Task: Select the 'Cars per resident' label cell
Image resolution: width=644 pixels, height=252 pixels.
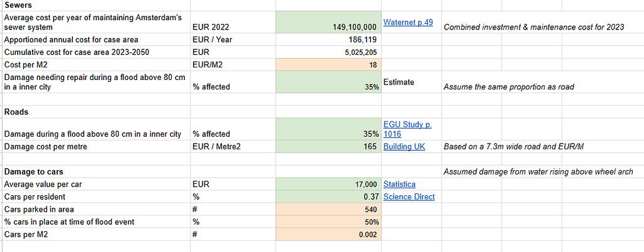Action: (96, 197)
